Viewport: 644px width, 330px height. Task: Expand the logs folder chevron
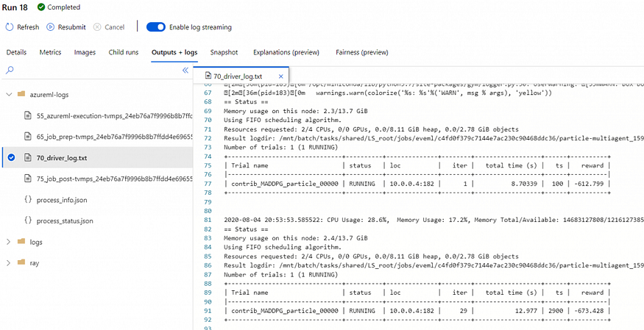[x=9, y=242]
